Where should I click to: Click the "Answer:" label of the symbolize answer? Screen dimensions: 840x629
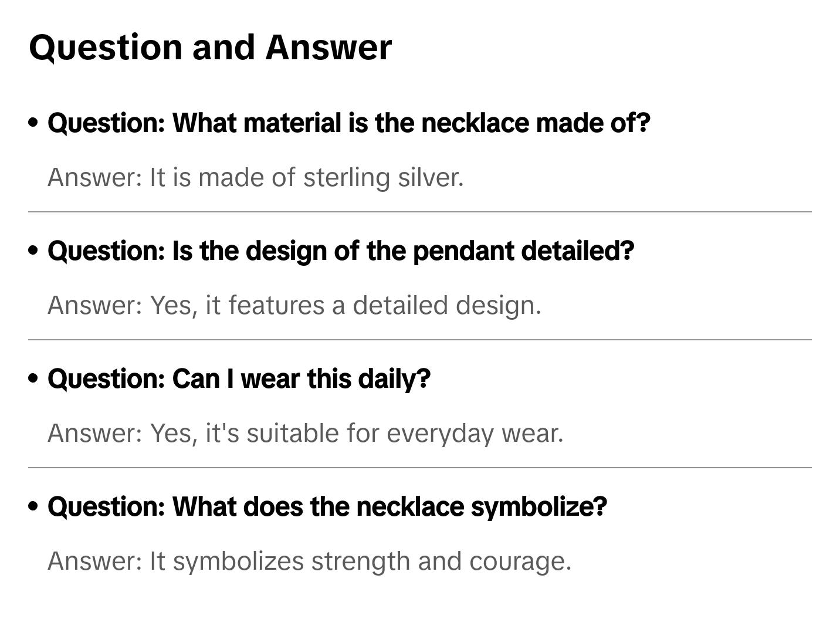pyautogui.click(x=95, y=561)
